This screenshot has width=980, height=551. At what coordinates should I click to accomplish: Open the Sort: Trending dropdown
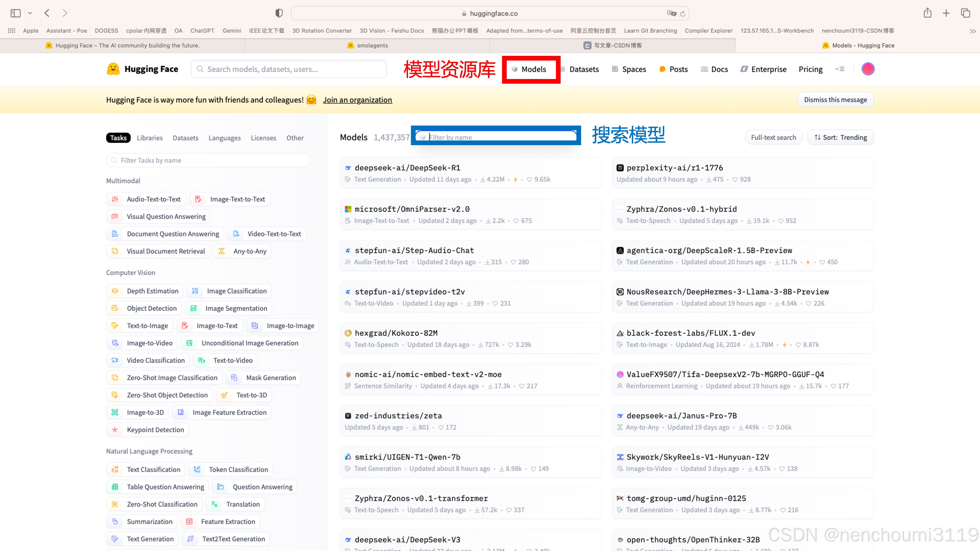pos(840,137)
